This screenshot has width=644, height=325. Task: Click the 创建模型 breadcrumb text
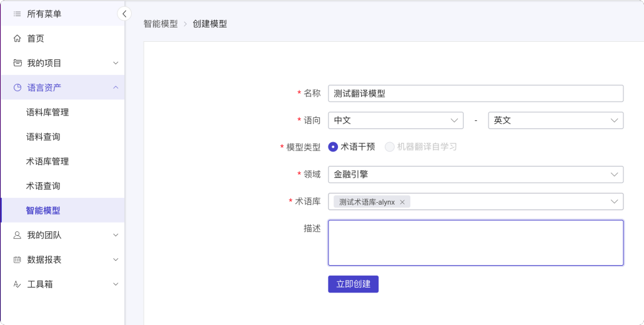210,24
